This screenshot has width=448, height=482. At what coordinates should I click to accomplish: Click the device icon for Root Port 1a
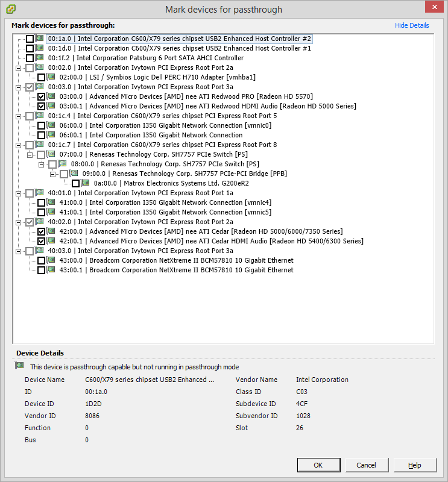click(40, 193)
